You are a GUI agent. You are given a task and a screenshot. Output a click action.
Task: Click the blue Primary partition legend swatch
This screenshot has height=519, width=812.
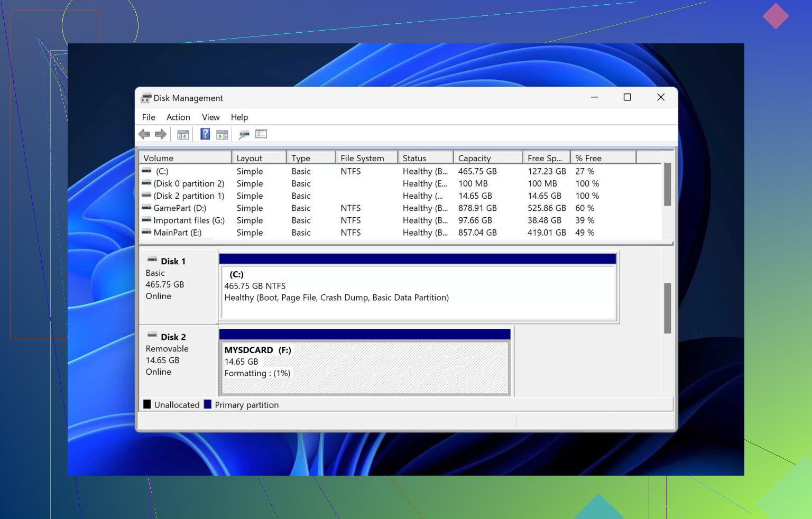208,405
